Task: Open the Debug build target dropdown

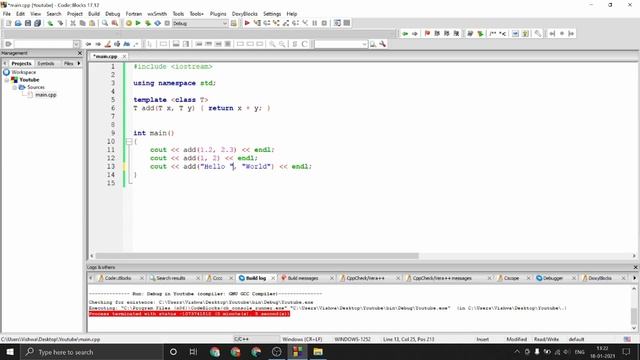Action: pyautogui.click(x=224, y=23)
